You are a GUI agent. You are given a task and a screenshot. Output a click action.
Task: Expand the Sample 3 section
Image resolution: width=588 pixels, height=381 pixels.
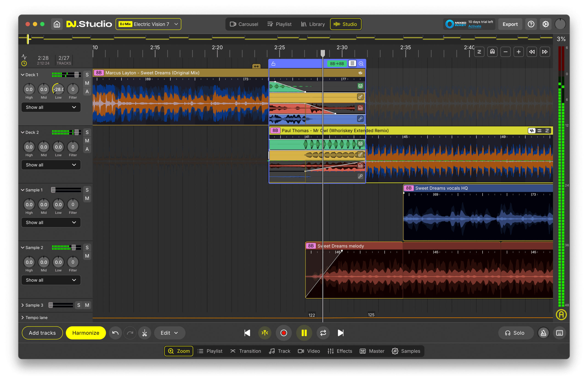click(22, 305)
